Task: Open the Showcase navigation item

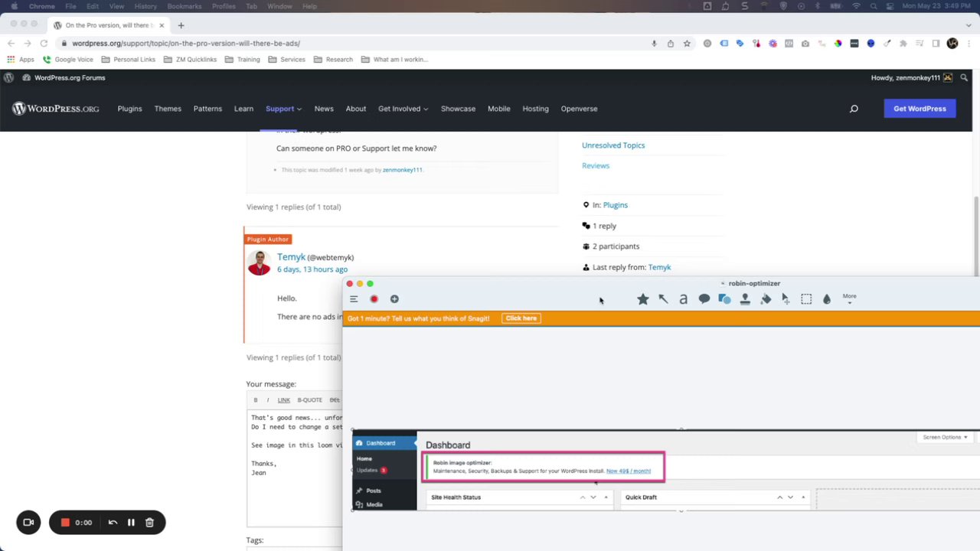Action: (x=458, y=109)
